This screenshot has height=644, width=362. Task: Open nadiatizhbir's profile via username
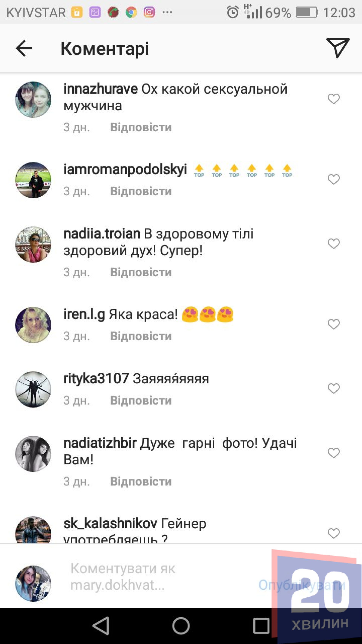[x=100, y=443]
